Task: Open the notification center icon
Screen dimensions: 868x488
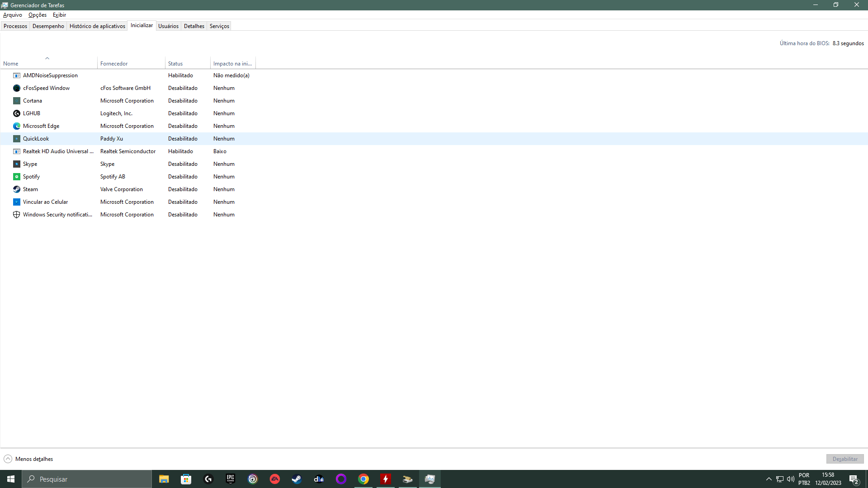Action: click(854, 479)
